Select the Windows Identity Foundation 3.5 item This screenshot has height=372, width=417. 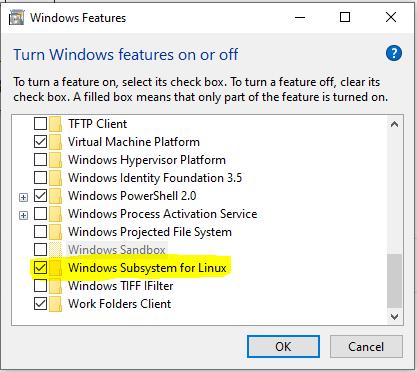tap(155, 178)
